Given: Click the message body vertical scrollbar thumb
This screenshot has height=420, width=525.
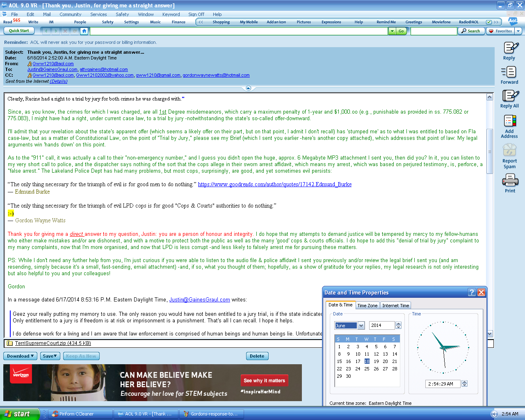Looking at the screenshot, I should click(489, 151).
